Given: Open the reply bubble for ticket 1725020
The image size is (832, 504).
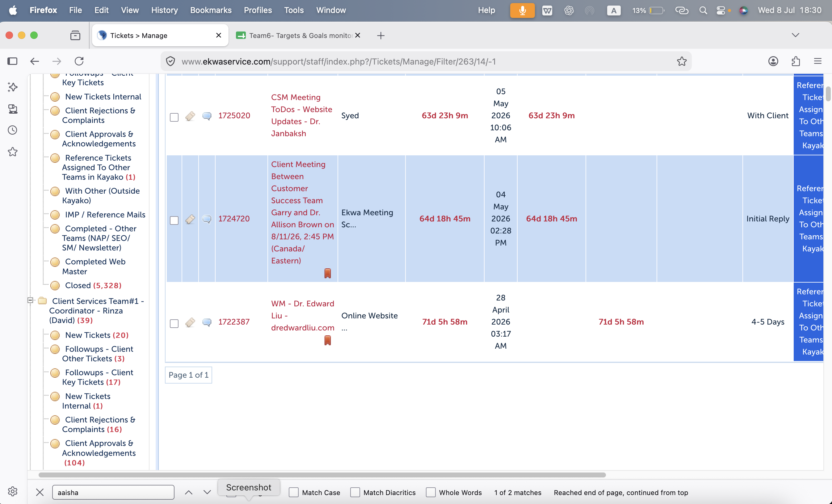Looking at the screenshot, I should tap(207, 116).
